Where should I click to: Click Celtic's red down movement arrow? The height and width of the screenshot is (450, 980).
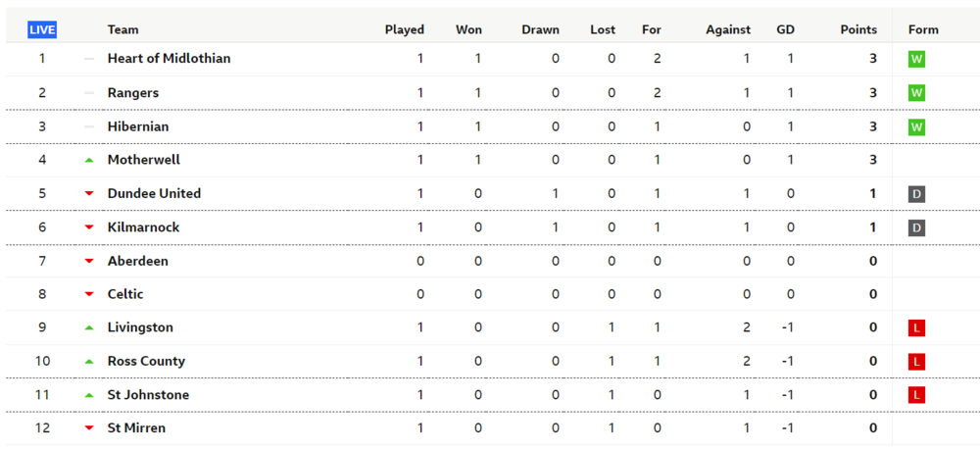click(x=89, y=294)
